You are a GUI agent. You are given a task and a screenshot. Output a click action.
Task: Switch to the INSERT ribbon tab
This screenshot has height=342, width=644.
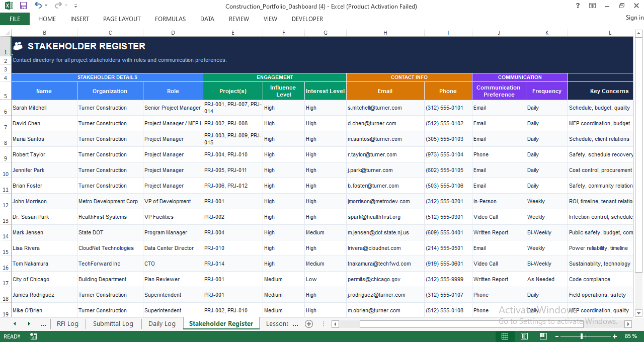(x=79, y=19)
